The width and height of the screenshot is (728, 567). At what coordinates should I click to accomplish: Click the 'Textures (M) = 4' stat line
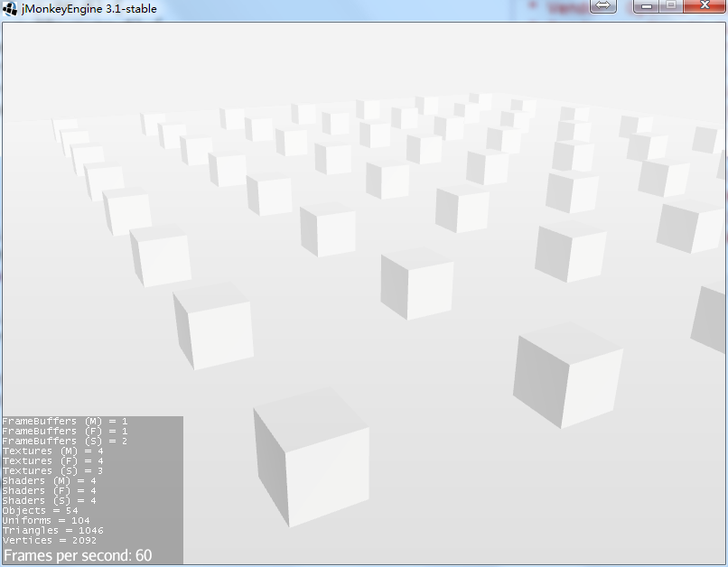(x=53, y=451)
